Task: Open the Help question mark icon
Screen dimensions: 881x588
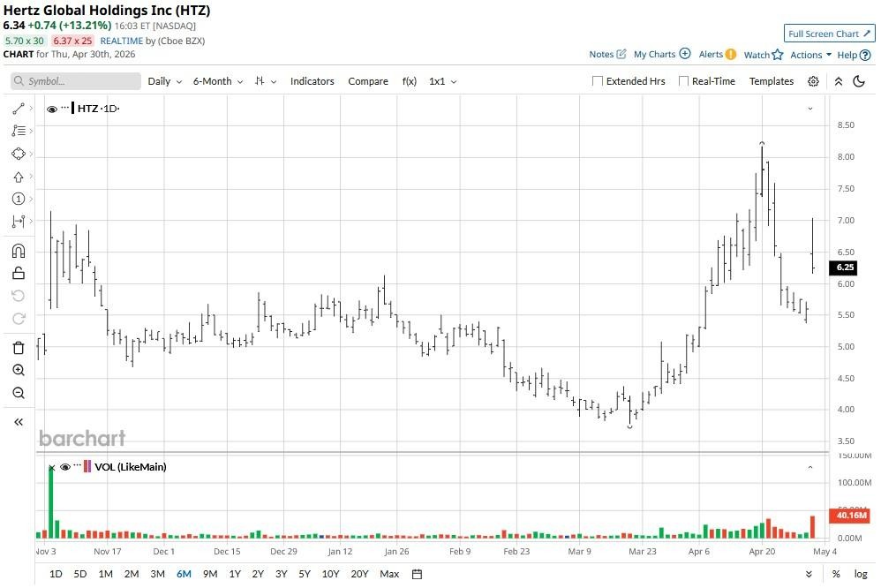Action: tap(865, 55)
